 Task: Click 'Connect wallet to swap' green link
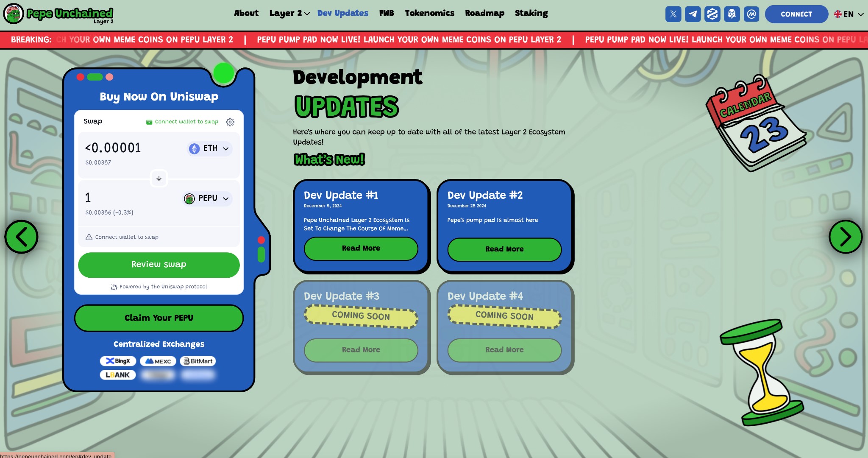coord(186,122)
